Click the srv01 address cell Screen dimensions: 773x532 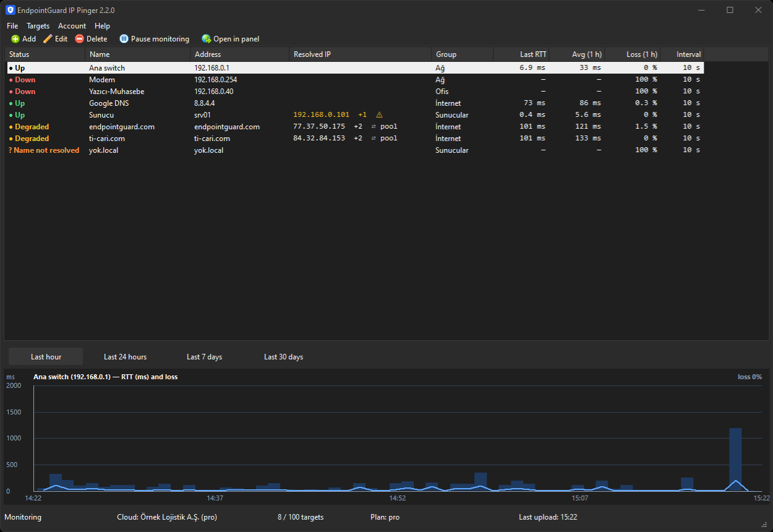202,115
